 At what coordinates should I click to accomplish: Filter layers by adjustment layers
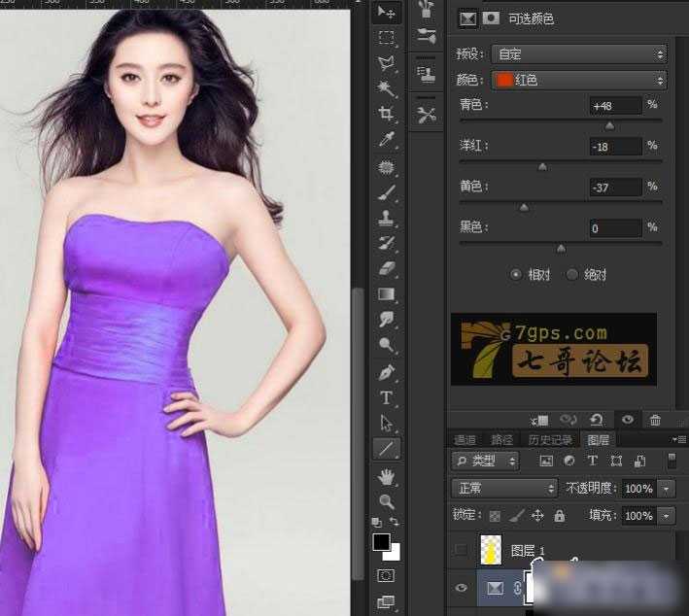click(569, 461)
